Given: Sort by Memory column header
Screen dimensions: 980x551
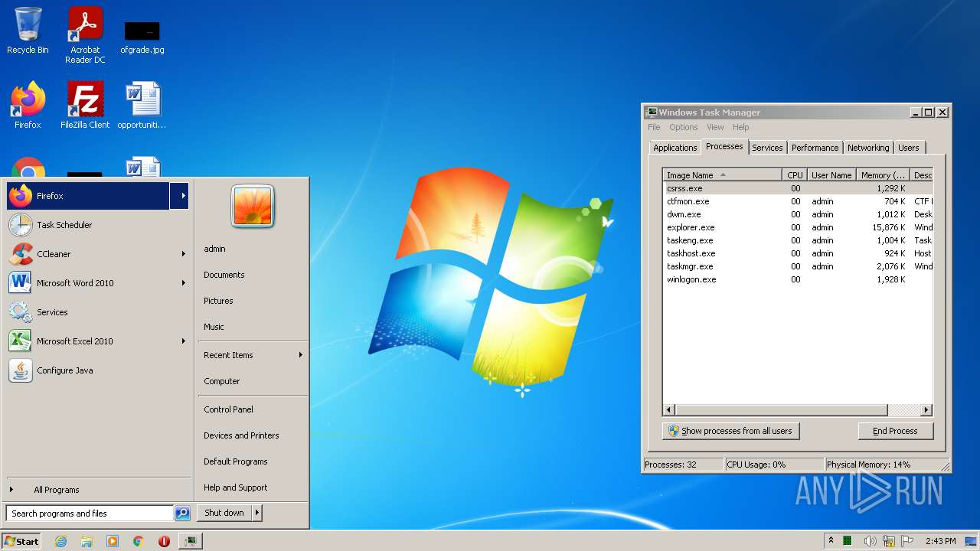Looking at the screenshot, I should 882,175.
